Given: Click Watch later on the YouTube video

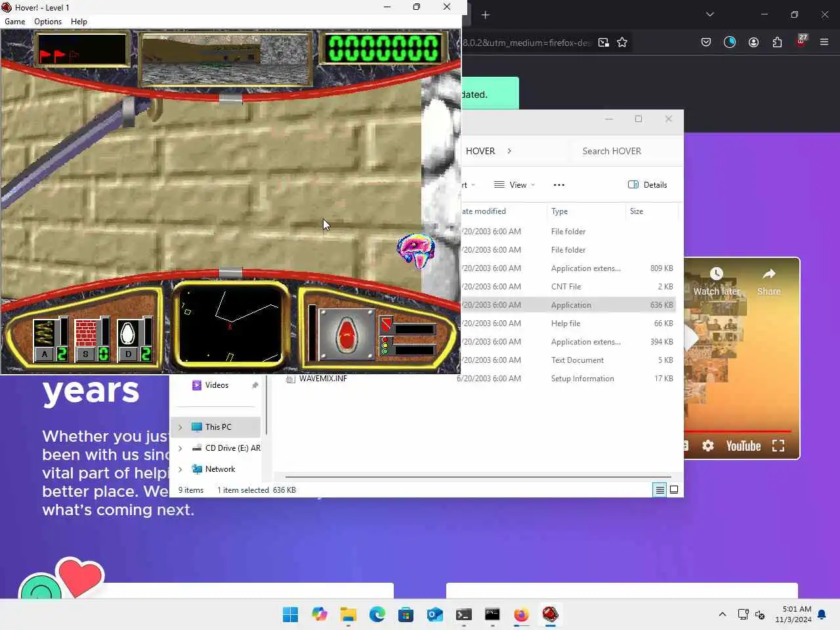Looking at the screenshot, I should (717, 282).
